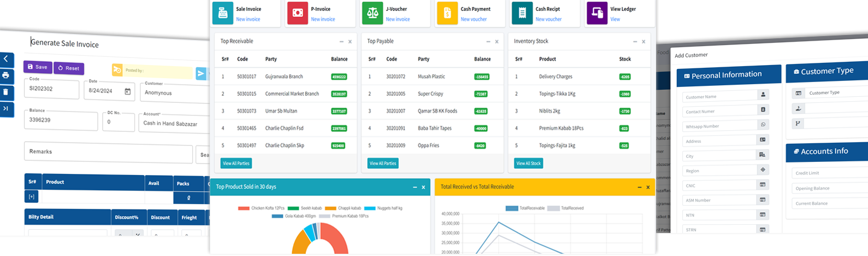Click Charlie Chaplin Fsd row
The image size is (868, 256).
click(x=285, y=128)
